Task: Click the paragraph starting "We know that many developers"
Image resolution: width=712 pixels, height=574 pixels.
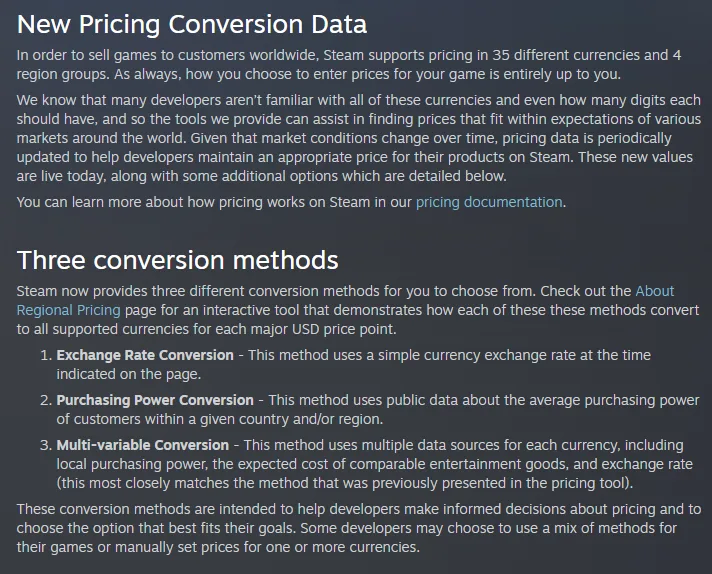Action: [350, 139]
